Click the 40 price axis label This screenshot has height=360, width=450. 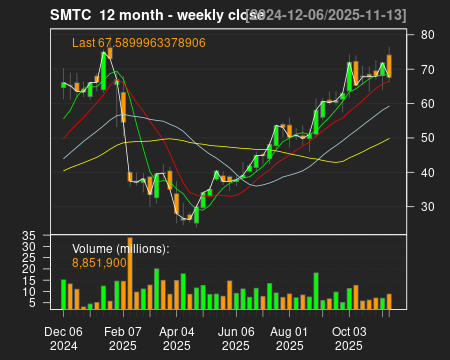tap(427, 173)
